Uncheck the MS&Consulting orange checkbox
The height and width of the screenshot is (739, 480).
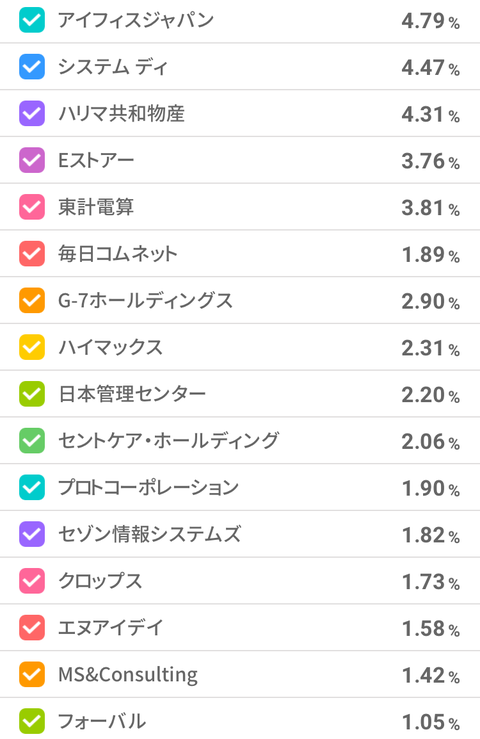tap(32, 674)
